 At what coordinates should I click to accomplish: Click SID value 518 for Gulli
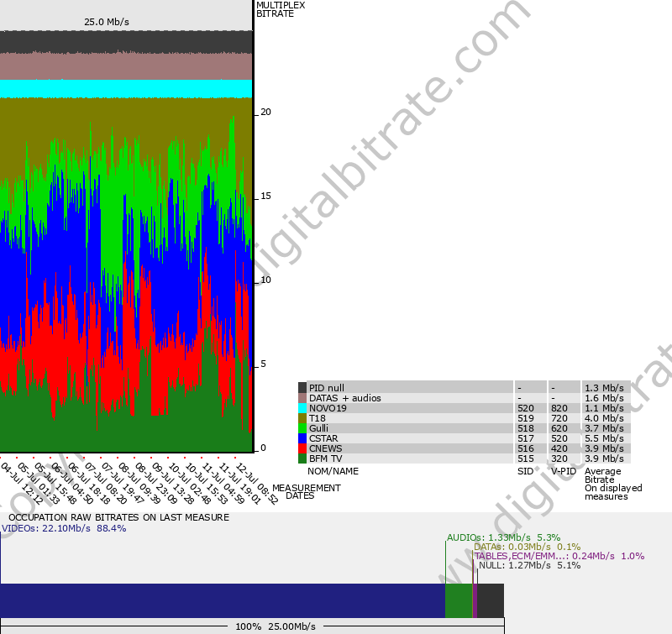coord(526,428)
